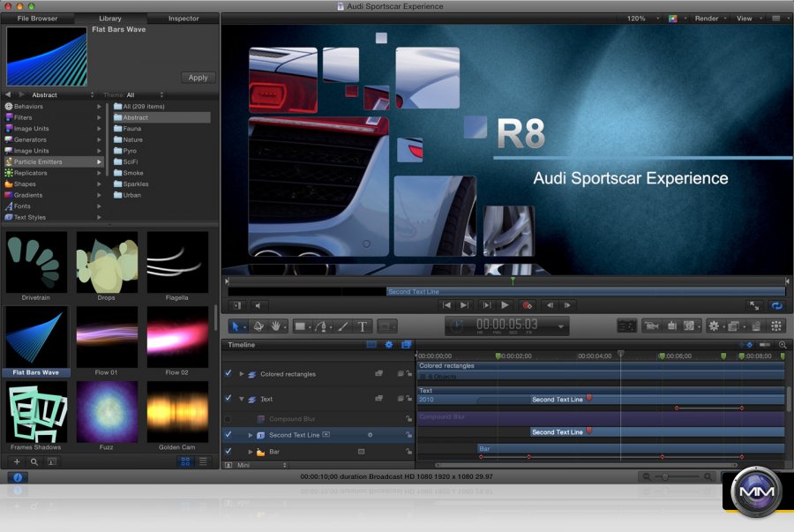Uncheck the Bar layer visibility
Viewport: 794px width, 532px height.
228,452
